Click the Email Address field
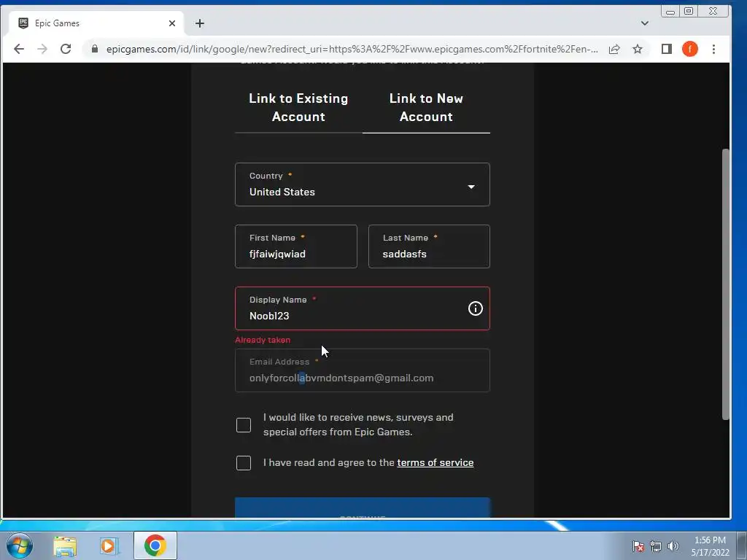Viewport: 747px width, 560px height. [363, 370]
